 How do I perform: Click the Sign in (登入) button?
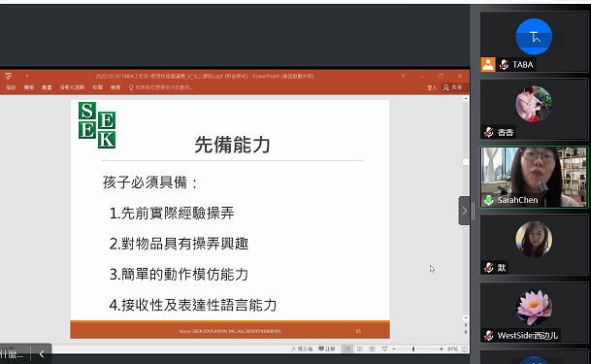432,87
